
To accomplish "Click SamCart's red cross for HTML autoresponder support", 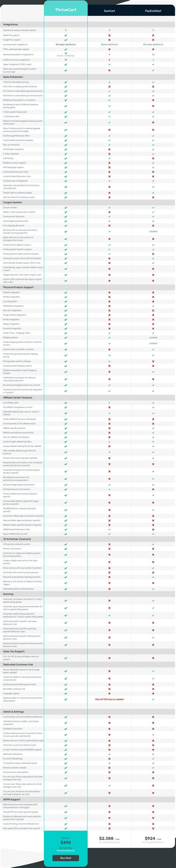I will tap(109, 49).
